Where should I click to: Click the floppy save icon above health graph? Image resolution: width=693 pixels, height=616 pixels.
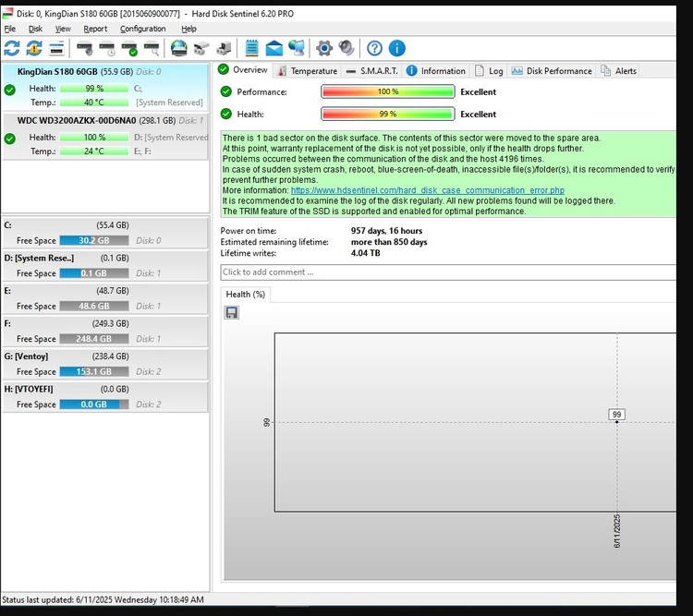(x=232, y=313)
